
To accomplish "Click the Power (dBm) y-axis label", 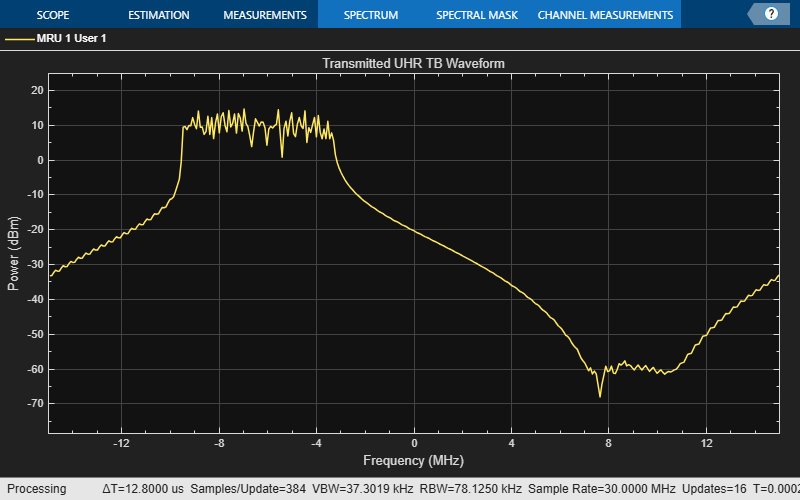I will coord(13,253).
